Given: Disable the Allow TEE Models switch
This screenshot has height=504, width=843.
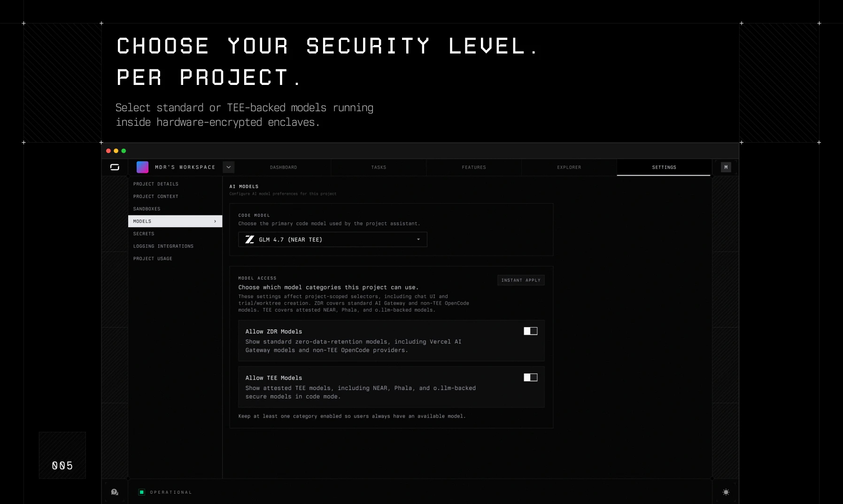Looking at the screenshot, I should click(530, 377).
